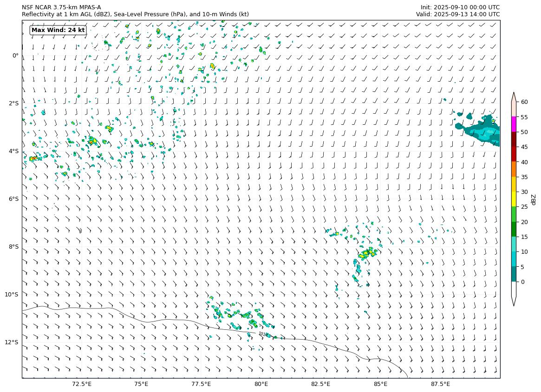Click the colorbar's upper extension arrow
Viewport: 541px width, 392px height.
(514, 96)
